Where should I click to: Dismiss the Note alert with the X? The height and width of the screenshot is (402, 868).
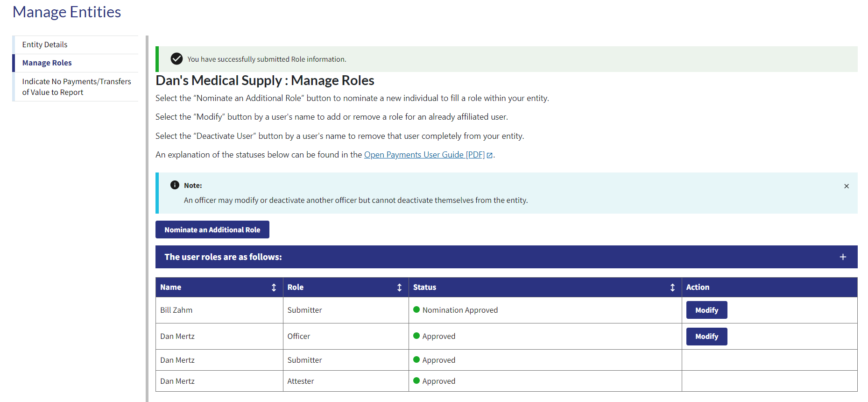[846, 186]
